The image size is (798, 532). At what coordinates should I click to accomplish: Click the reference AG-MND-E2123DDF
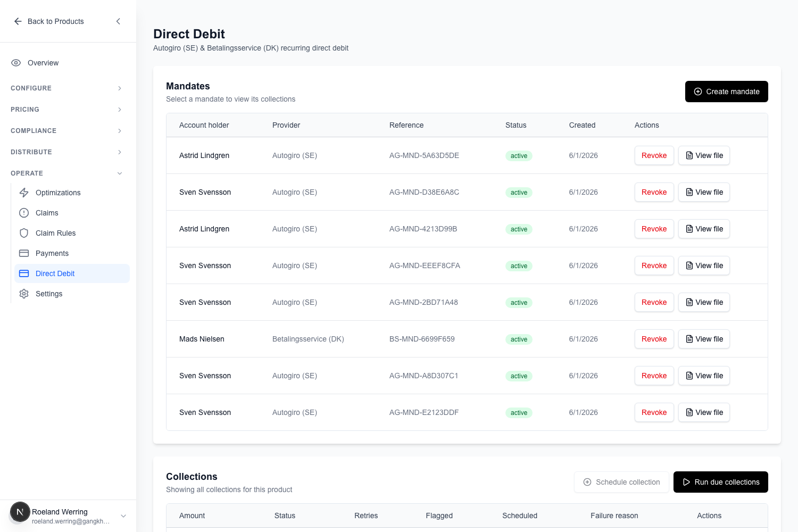point(424,412)
